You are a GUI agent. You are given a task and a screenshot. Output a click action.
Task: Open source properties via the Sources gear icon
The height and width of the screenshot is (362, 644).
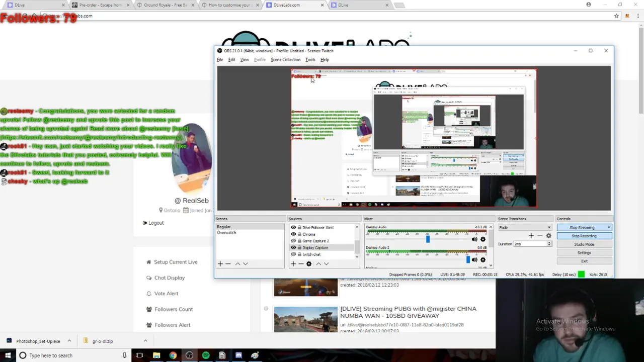pos(309,263)
